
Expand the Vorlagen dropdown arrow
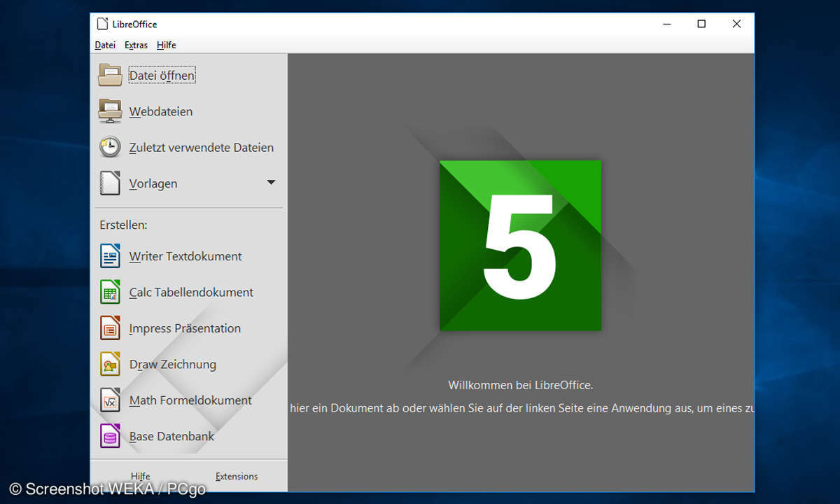[271, 183]
